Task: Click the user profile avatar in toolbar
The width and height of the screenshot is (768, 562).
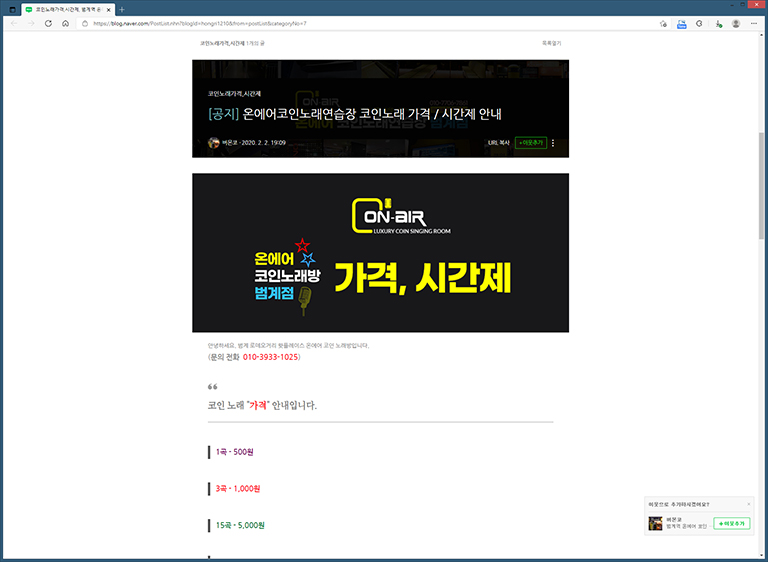Action: point(736,23)
